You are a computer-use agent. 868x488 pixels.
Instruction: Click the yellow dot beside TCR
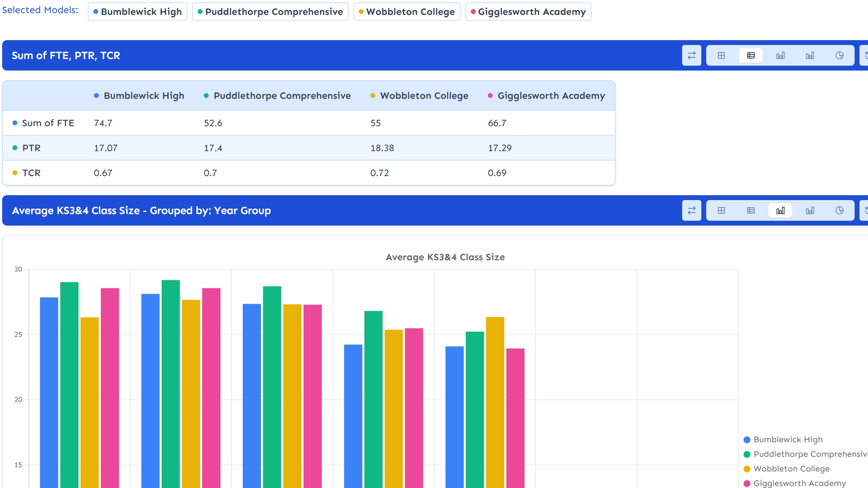click(x=15, y=173)
